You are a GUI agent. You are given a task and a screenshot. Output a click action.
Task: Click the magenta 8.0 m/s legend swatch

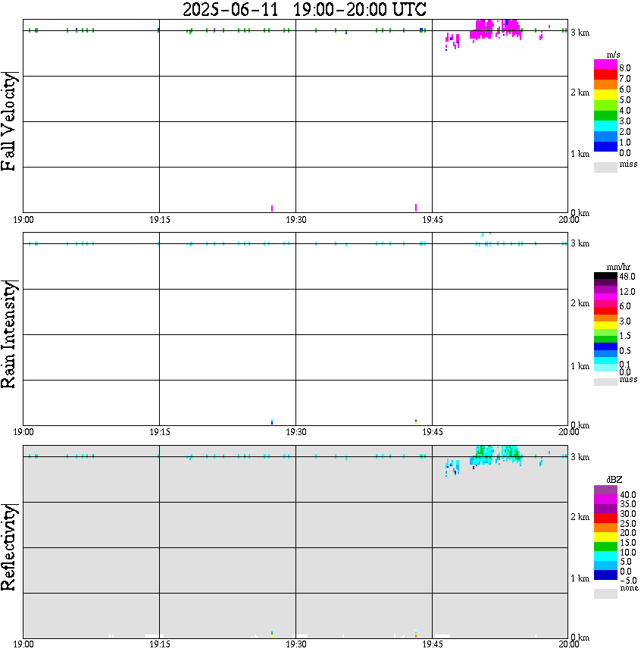pos(605,64)
